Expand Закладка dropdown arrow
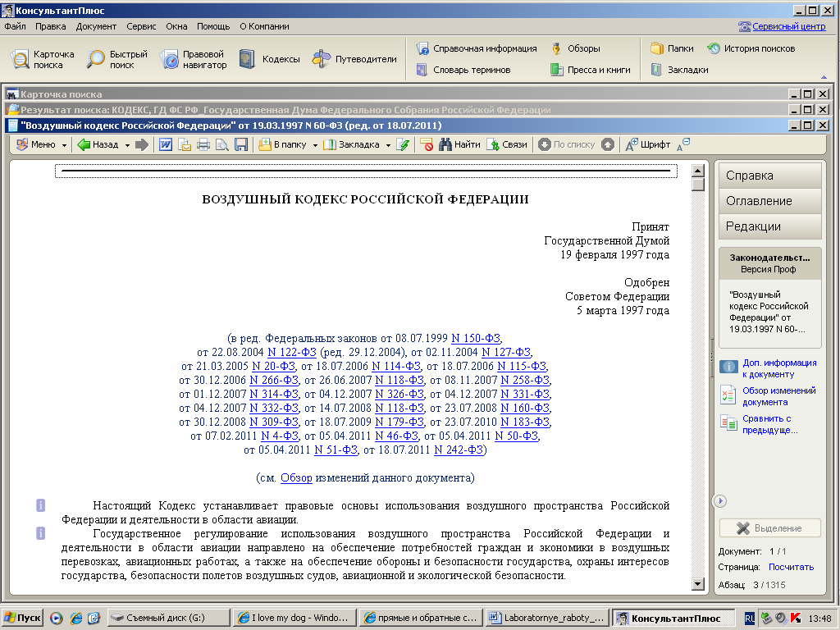840x630 pixels. coord(388,145)
